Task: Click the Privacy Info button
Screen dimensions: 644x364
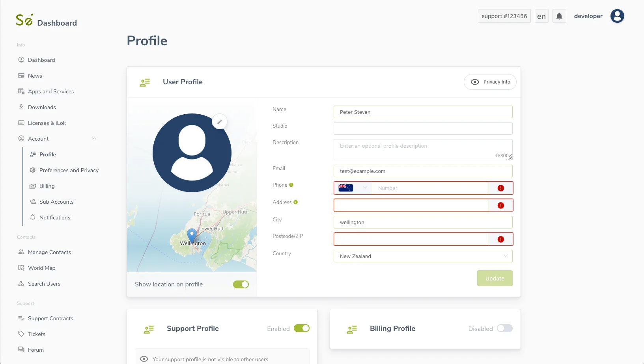Action: [490, 82]
